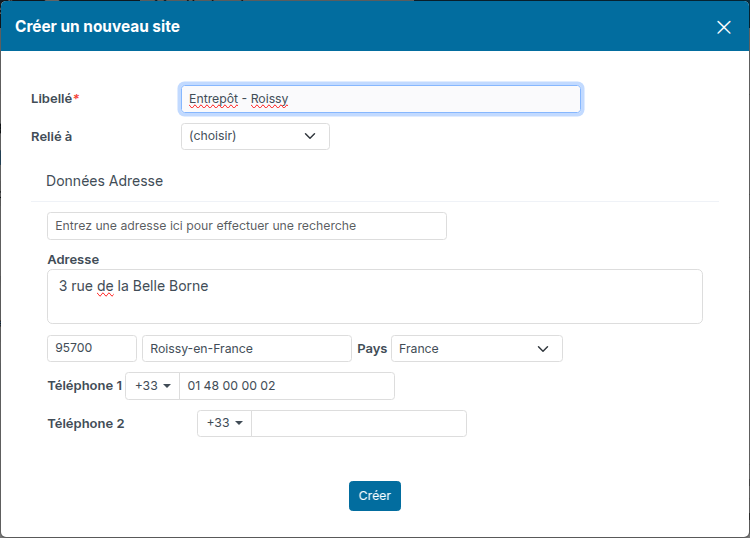The image size is (750, 538).
Task: Open Téléphone 2 country code selector
Action: [x=224, y=423]
